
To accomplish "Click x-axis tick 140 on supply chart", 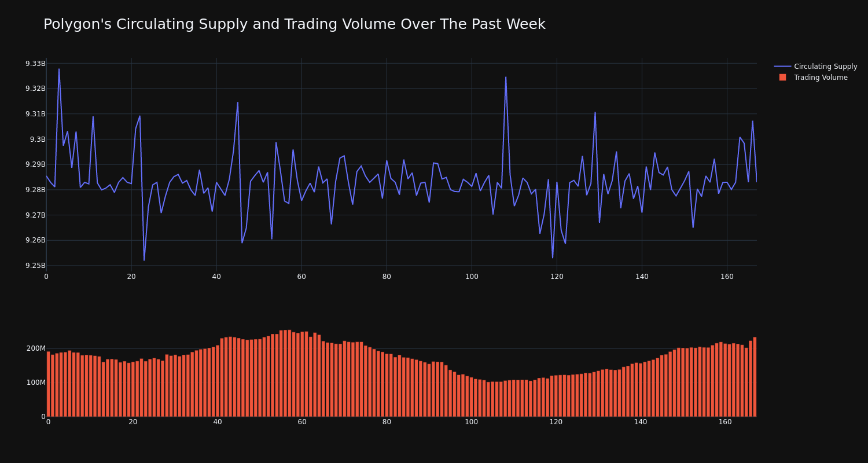I will coord(642,277).
